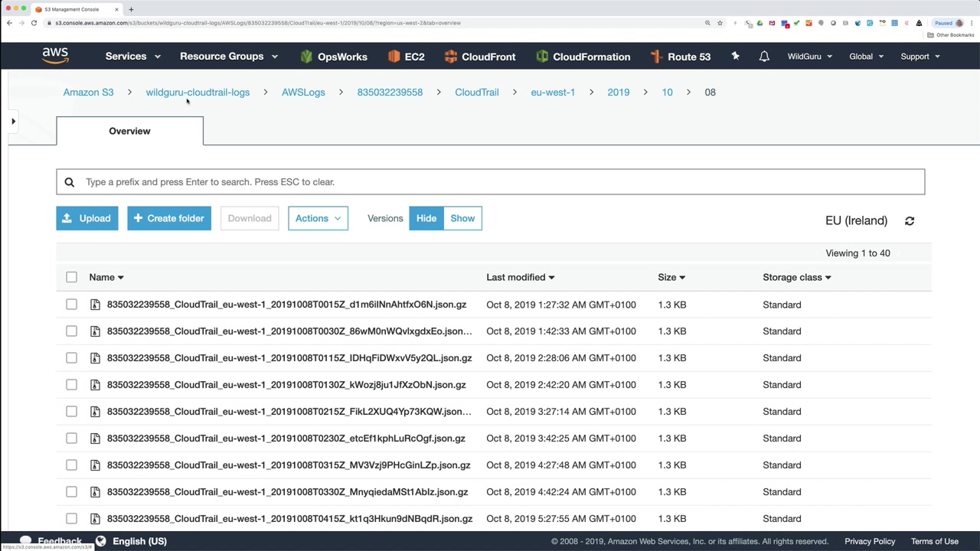Open the CloudFormation shortcut
The image size is (980, 551).
(583, 57)
